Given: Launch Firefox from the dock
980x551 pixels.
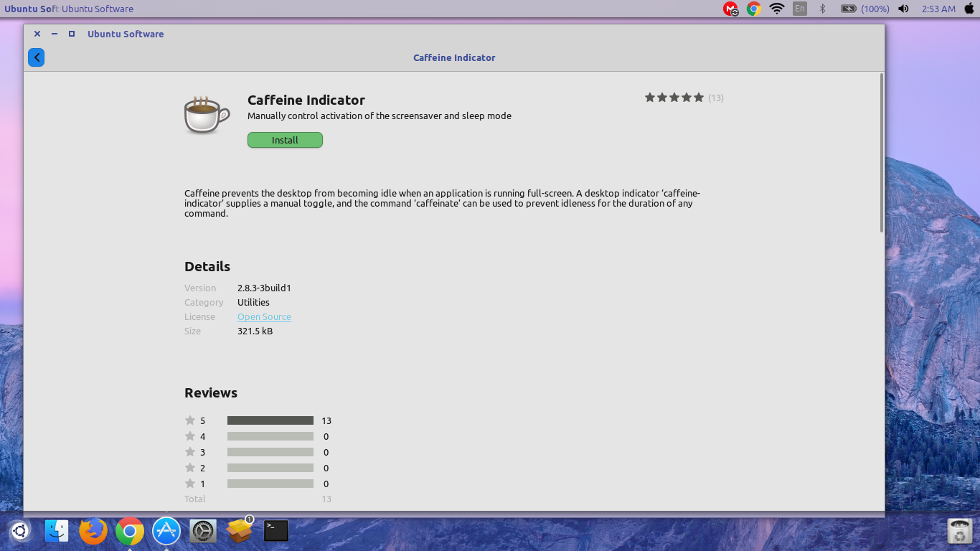Looking at the screenshot, I should [93, 531].
